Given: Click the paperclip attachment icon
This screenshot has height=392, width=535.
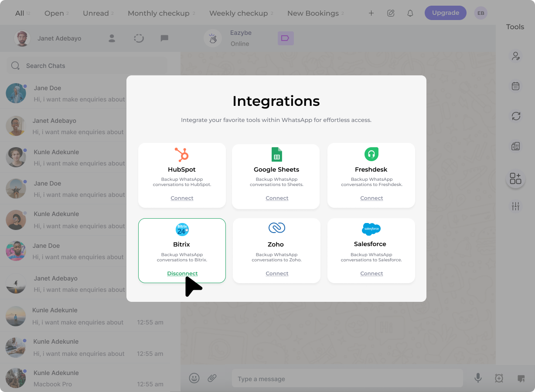Looking at the screenshot, I should click(x=212, y=378).
